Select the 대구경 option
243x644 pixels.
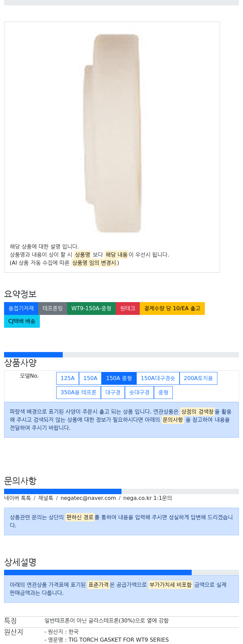113,392
